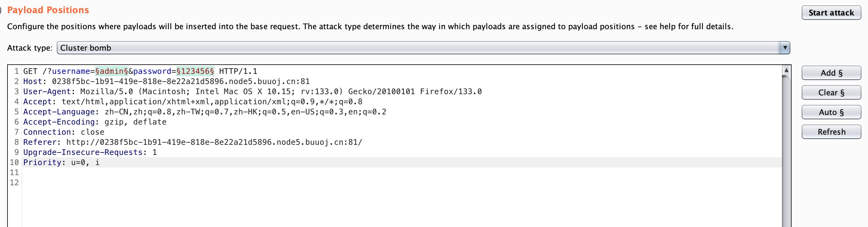Screen dimensions: 868x227
Task: Place cursor on the password parameter name
Action: pyautogui.click(x=152, y=71)
